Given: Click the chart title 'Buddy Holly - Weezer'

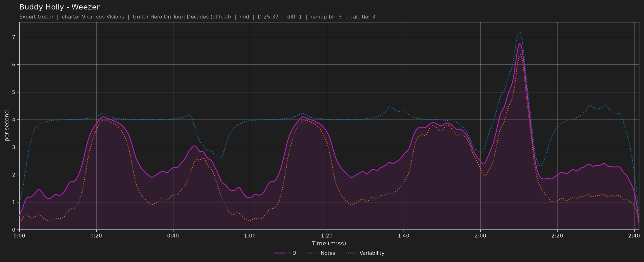Looking at the screenshot, I should [59, 7].
